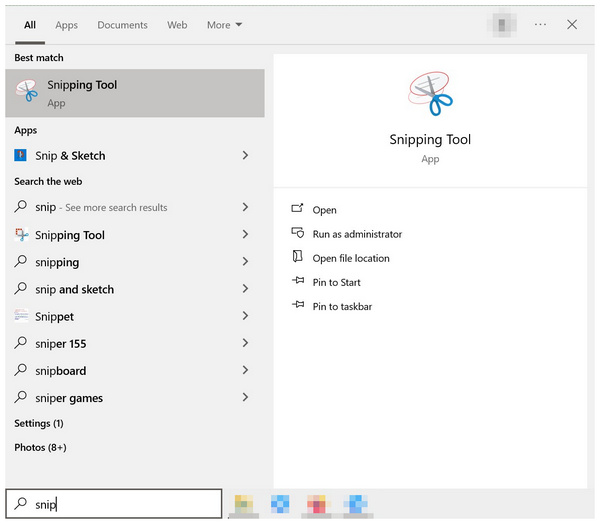Click the Pin to Start pin icon
Viewport: 600px width, 524px height.
[297, 282]
